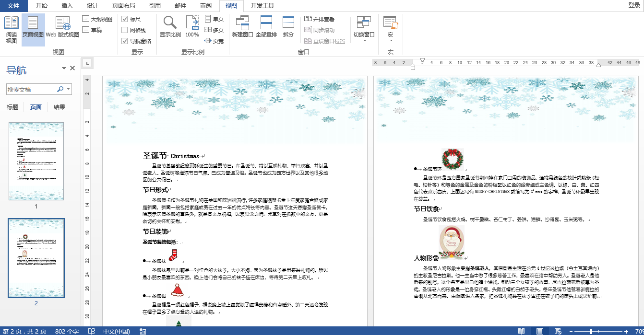This screenshot has height=335, width=644.
Task: Show Results (结果) in navigation pane
Action: coord(60,107)
